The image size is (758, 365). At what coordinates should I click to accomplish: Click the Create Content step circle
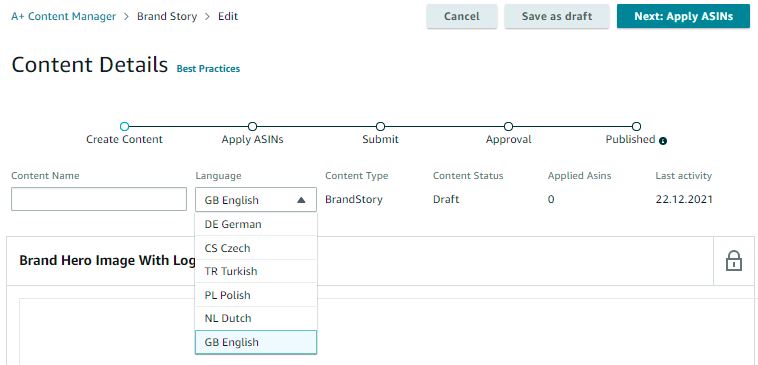tap(124, 127)
